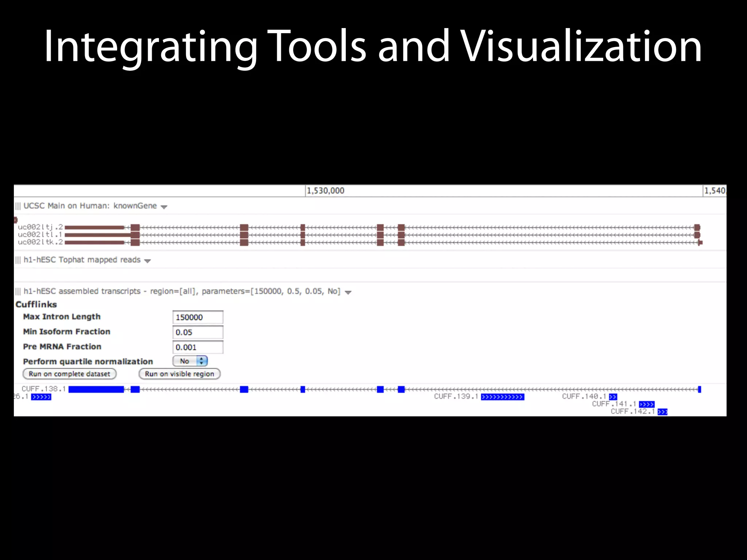Click the Max Intron Length input field
The image size is (747, 560).
(x=198, y=317)
